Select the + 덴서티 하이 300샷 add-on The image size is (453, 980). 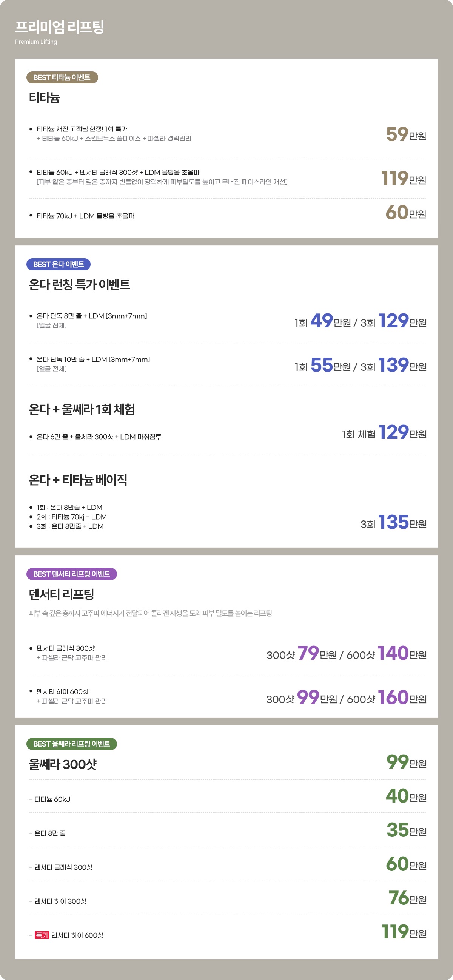tap(57, 901)
